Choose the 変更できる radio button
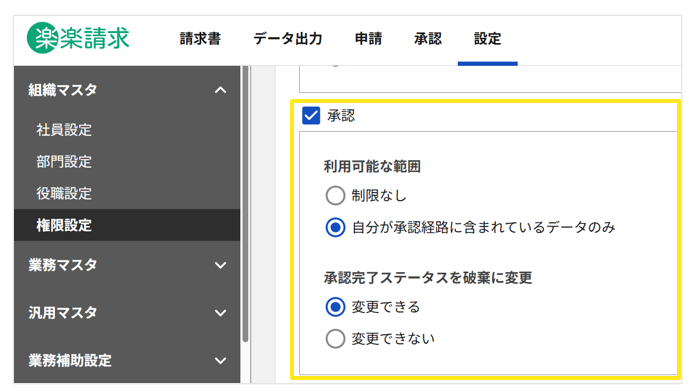The width and height of the screenshot is (690, 392). coord(335,307)
